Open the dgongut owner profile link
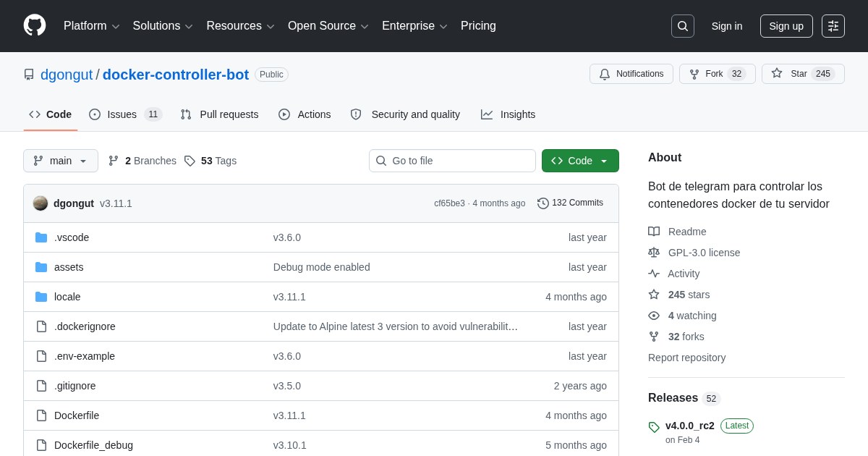868x456 pixels. point(67,75)
